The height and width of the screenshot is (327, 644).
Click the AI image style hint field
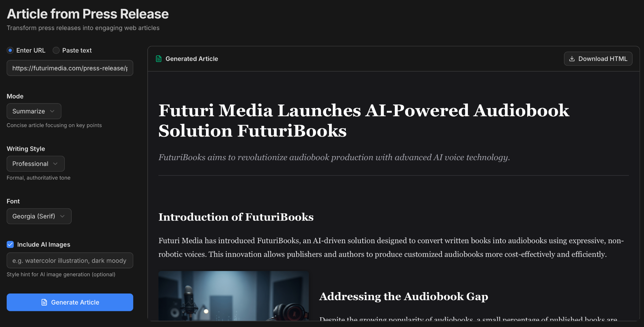(x=70, y=260)
